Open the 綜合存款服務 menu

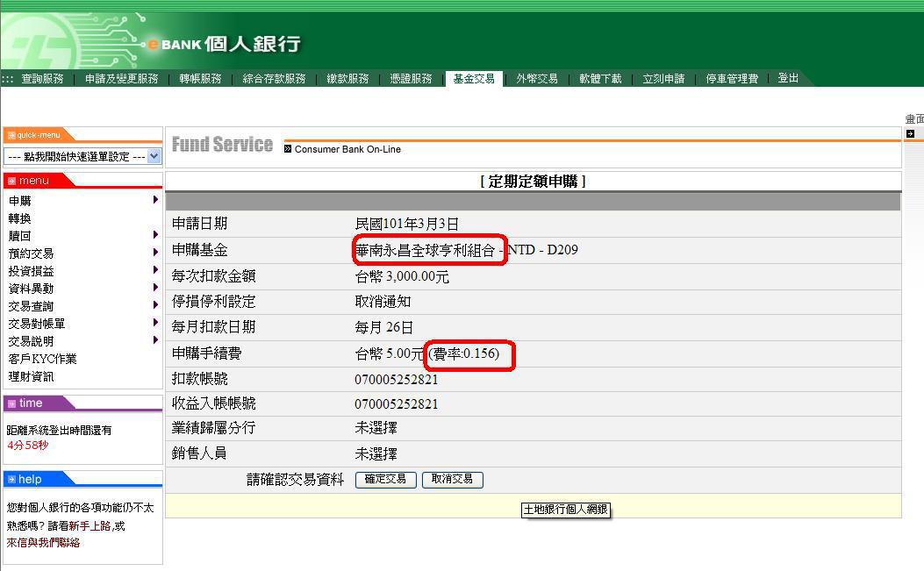tap(274, 78)
